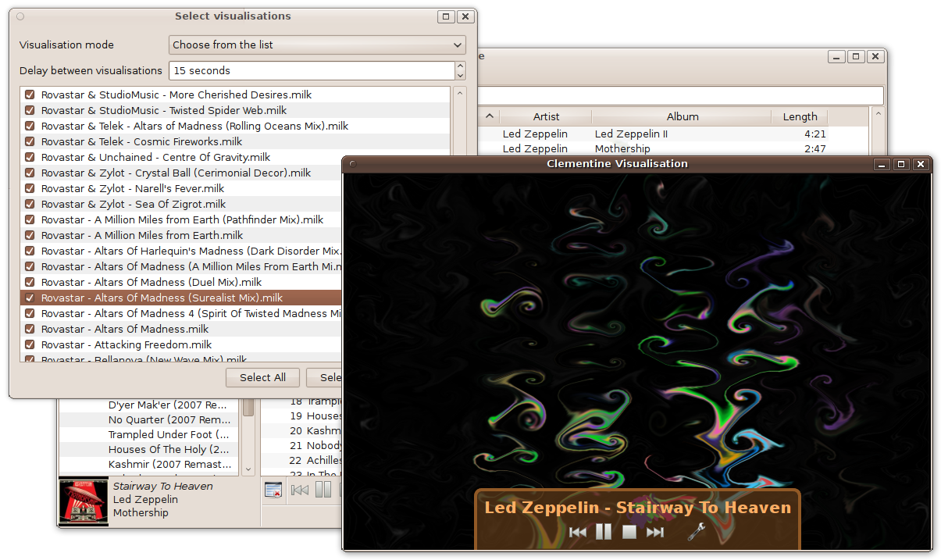Disable the 'Rovastar & Telek - Cosmic Fireworks.milk' preset

(30, 141)
